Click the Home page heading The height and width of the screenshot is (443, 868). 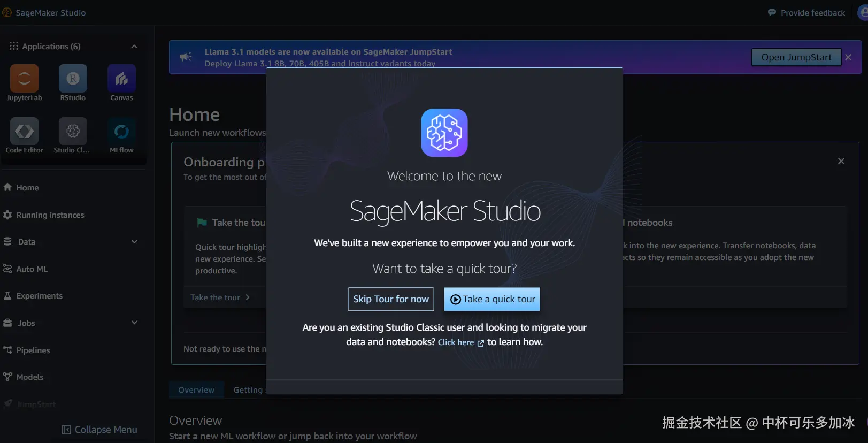point(195,114)
